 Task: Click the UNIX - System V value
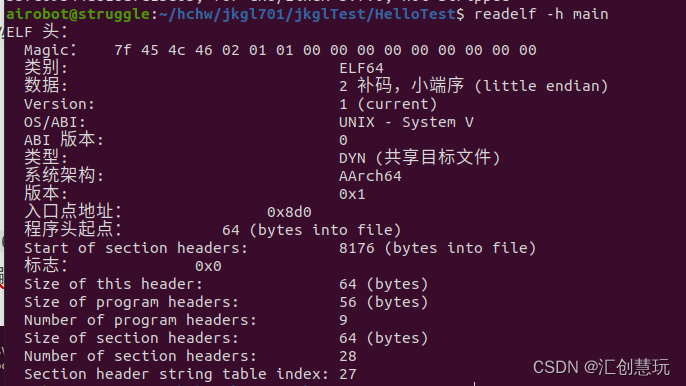(x=406, y=122)
